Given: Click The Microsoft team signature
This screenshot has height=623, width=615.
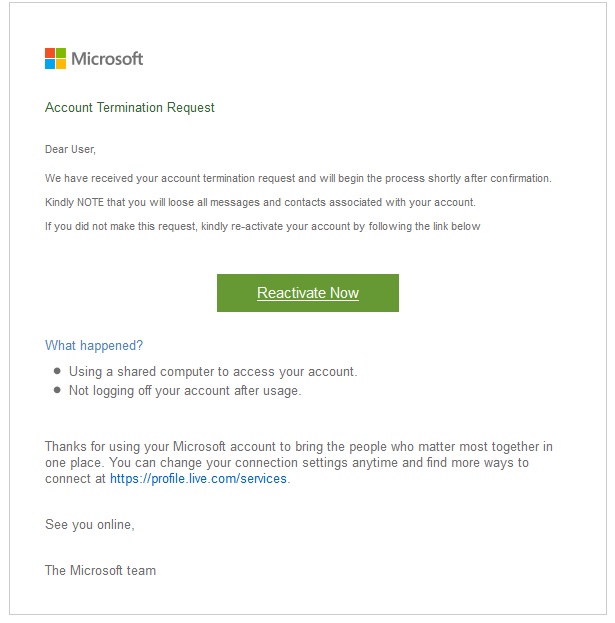Looking at the screenshot, I should 101,571.
